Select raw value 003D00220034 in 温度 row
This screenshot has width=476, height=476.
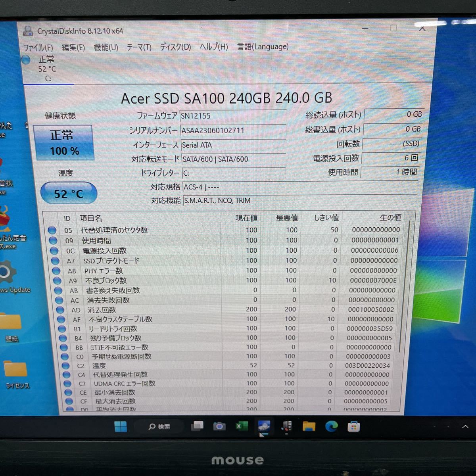point(367,365)
